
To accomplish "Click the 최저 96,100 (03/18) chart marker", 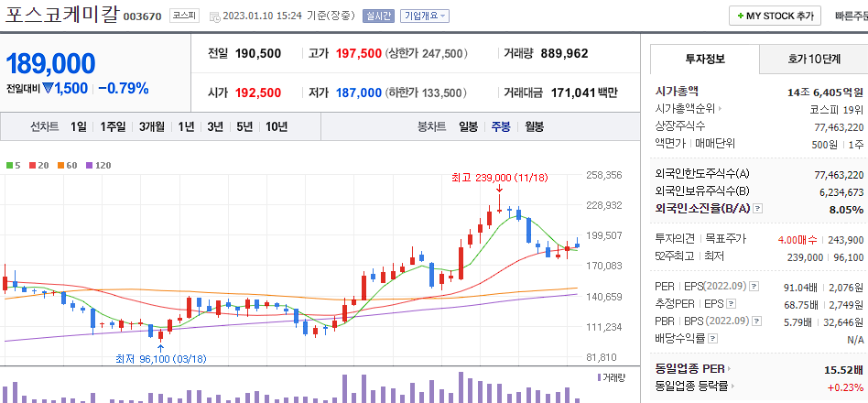I will (160, 359).
